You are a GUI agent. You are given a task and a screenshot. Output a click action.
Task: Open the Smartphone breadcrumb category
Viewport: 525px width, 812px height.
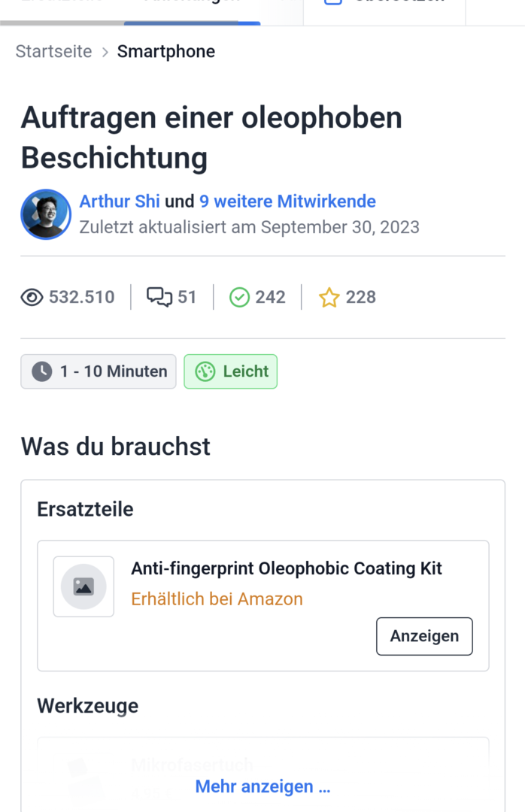point(166,52)
